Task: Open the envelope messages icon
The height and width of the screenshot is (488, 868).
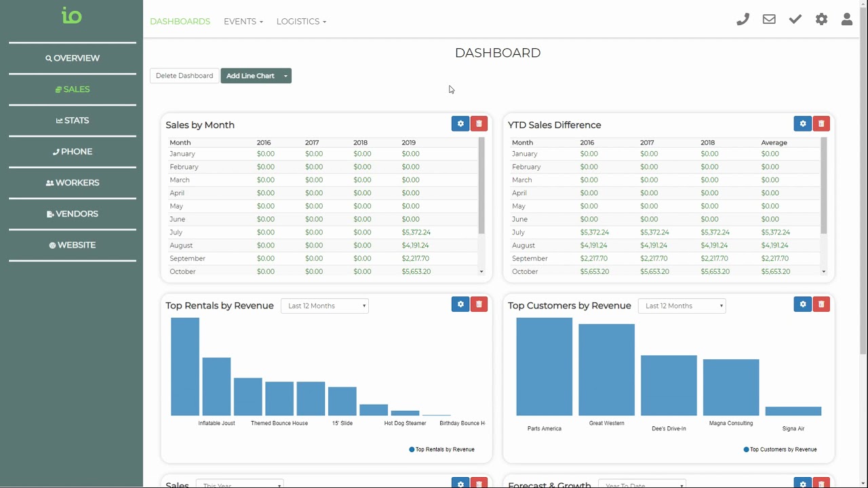Action: pos(769,20)
